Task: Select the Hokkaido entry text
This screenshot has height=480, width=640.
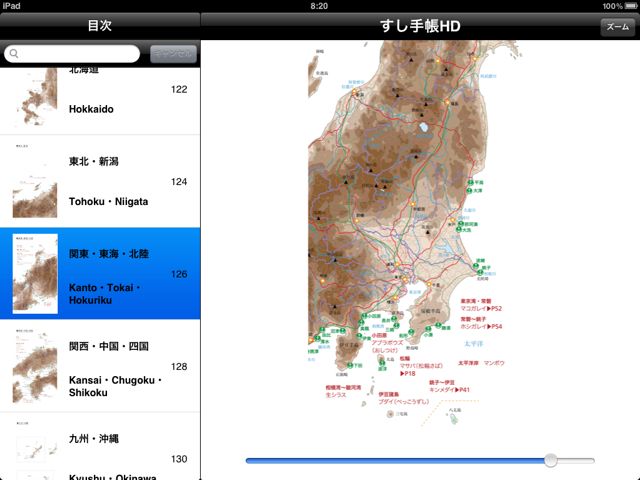Action: click(x=91, y=109)
